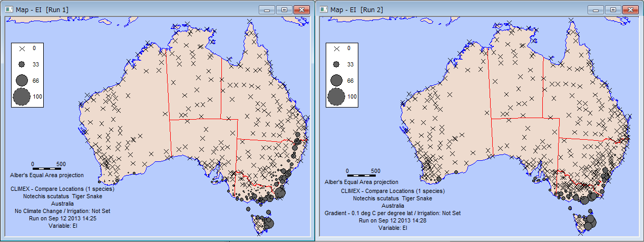Minimize the Run 1 map window
The width and height of the screenshot is (644, 242).
(x=268, y=9)
